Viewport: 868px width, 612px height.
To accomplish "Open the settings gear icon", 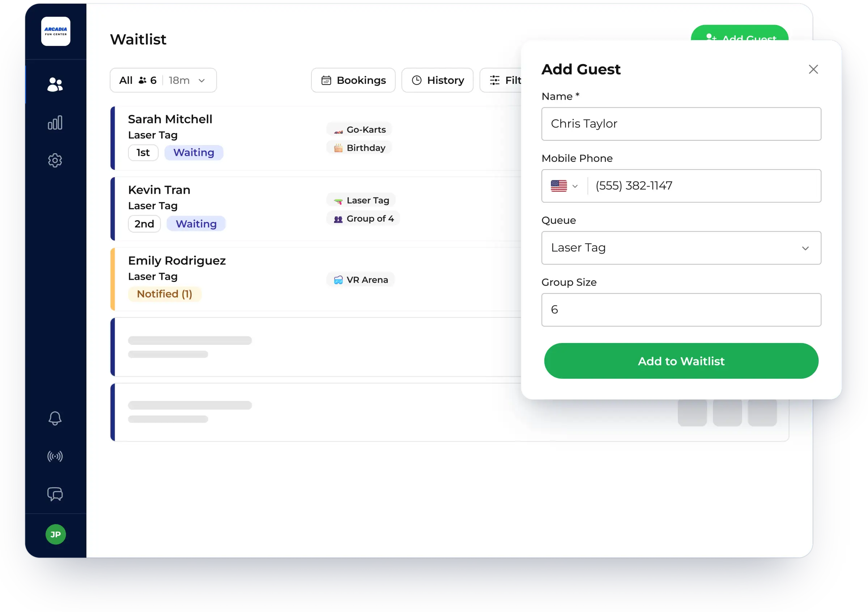I will click(x=55, y=161).
